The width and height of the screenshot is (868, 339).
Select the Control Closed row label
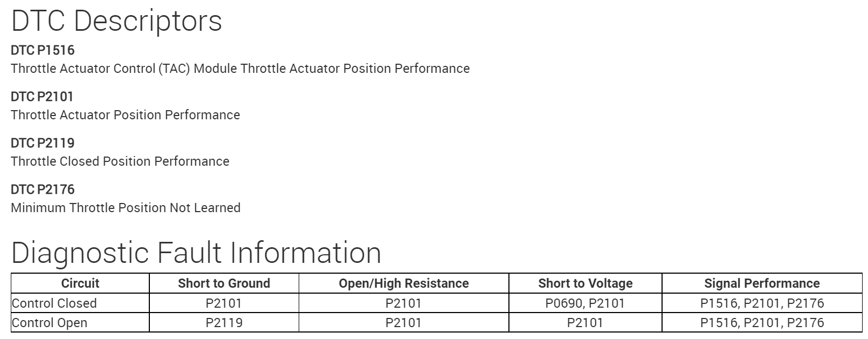pos(54,303)
